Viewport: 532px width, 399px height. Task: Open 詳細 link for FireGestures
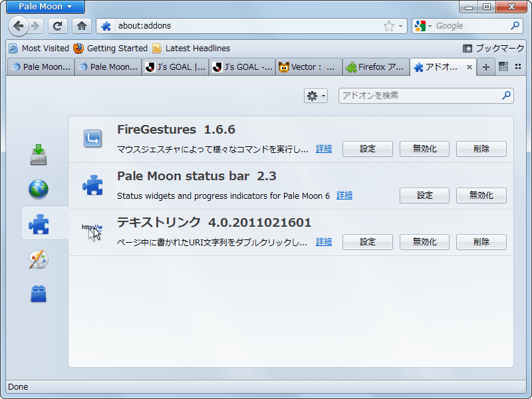[324, 149]
